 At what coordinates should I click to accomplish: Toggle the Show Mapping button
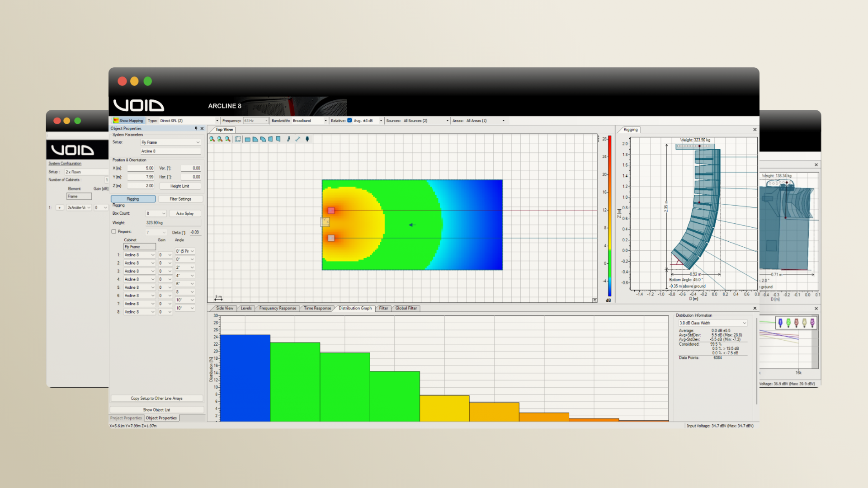tap(128, 121)
